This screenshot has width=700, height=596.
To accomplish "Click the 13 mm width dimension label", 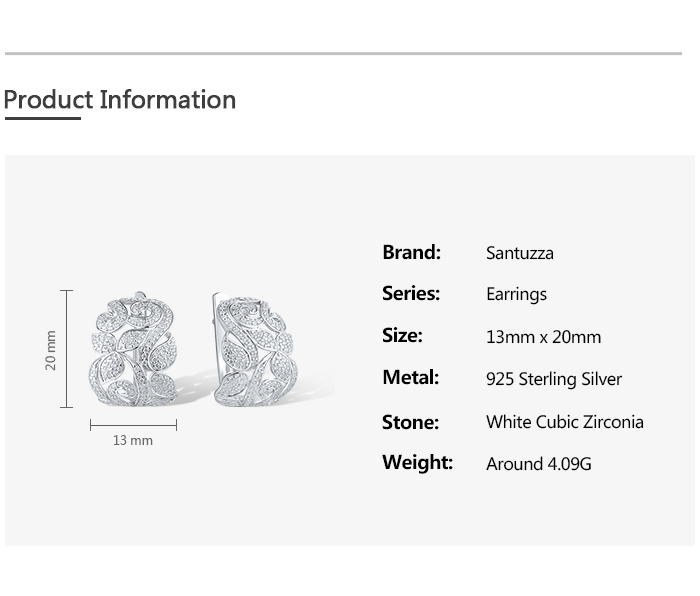I will click(x=133, y=440).
